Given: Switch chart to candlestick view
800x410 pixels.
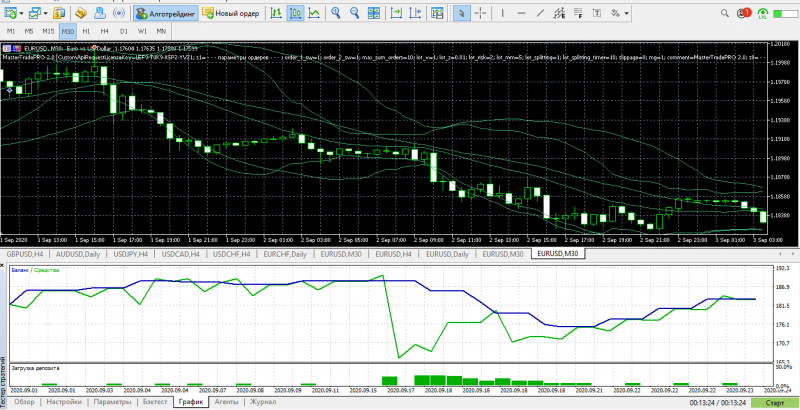Looking at the screenshot, I should click(x=296, y=13).
